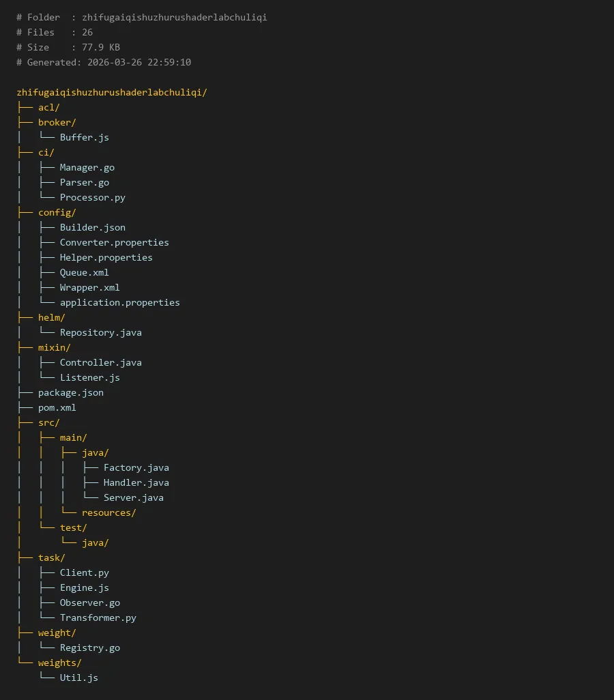The width and height of the screenshot is (614, 700).
Task: Click the pom.xml file entry
Action: [57, 407]
